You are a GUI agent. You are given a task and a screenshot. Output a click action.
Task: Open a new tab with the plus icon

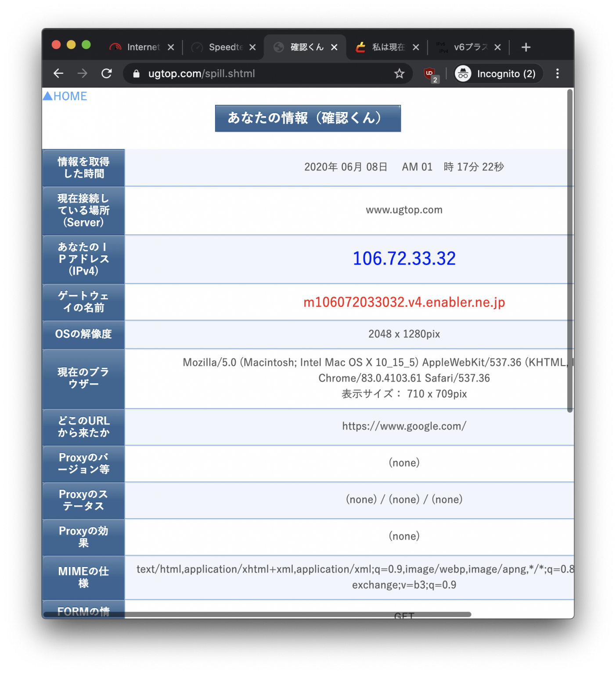pyautogui.click(x=526, y=47)
